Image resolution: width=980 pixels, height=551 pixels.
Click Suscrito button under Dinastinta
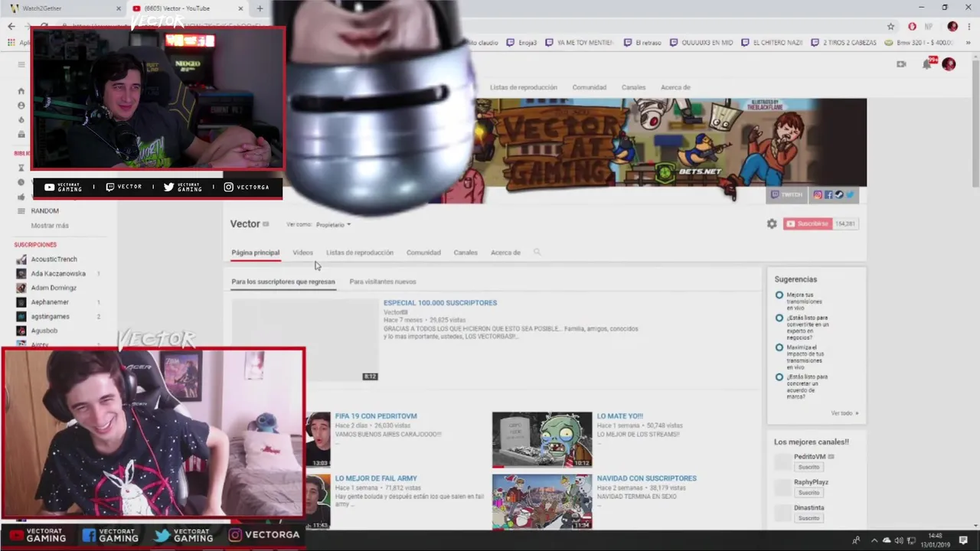point(808,518)
